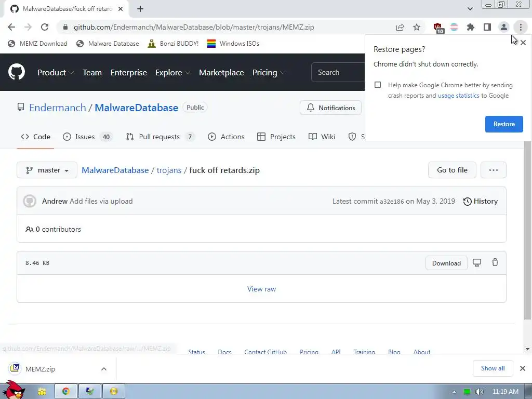532x399 pixels.
Task: Open the Marketplace nav item
Action: (221, 73)
